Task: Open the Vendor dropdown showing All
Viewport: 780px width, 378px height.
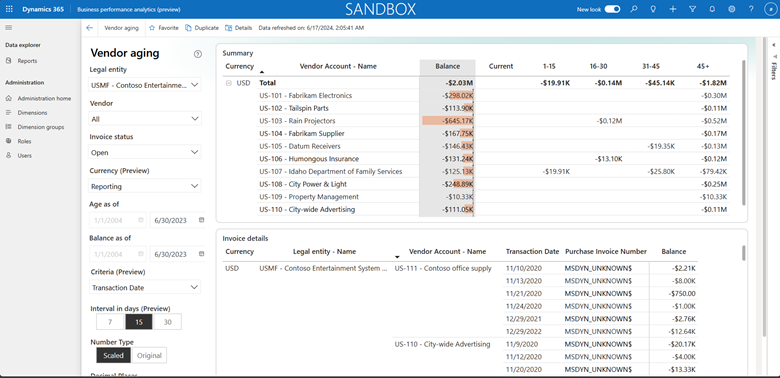Action: 145,119
